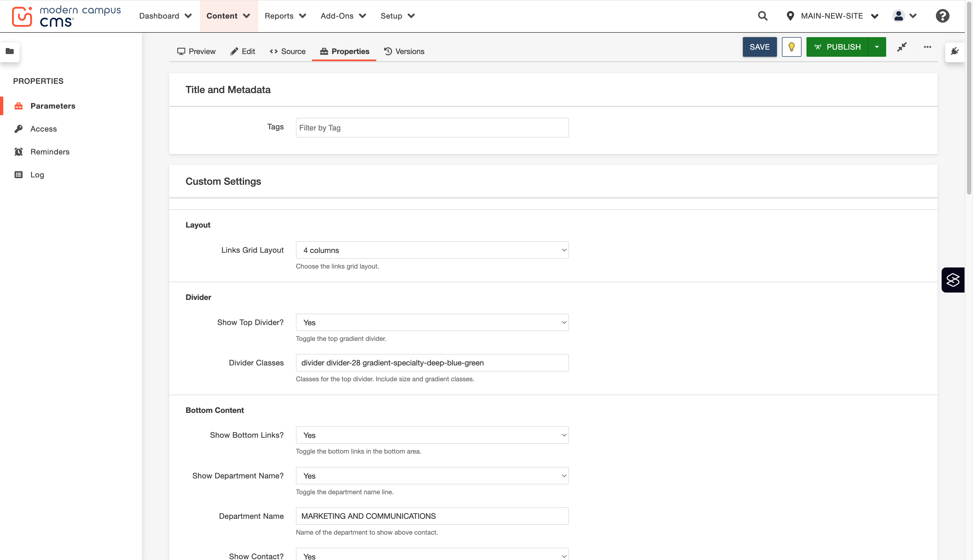Viewport: 973px width, 560px height.
Task: Click the Department Name text field
Action: pyautogui.click(x=432, y=516)
